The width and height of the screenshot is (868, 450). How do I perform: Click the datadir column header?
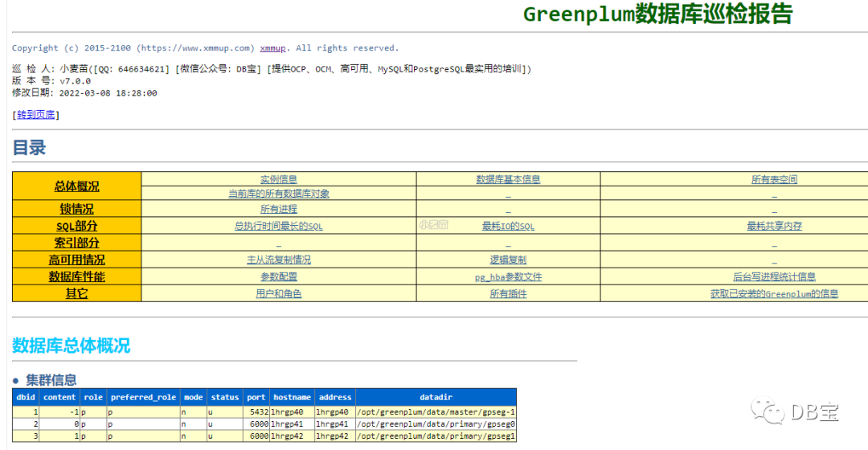tap(436, 398)
